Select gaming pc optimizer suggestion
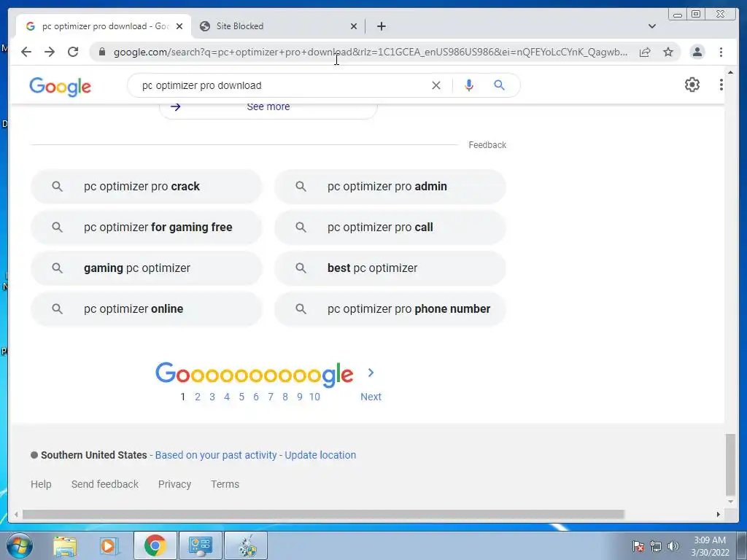Viewport: 747px width, 560px height. coord(146,268)
